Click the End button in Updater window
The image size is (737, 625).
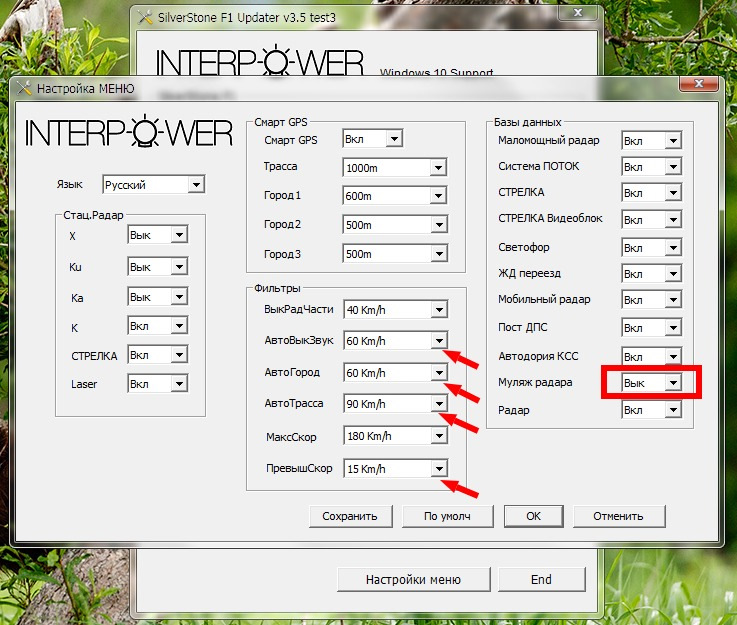click(541, 579)
